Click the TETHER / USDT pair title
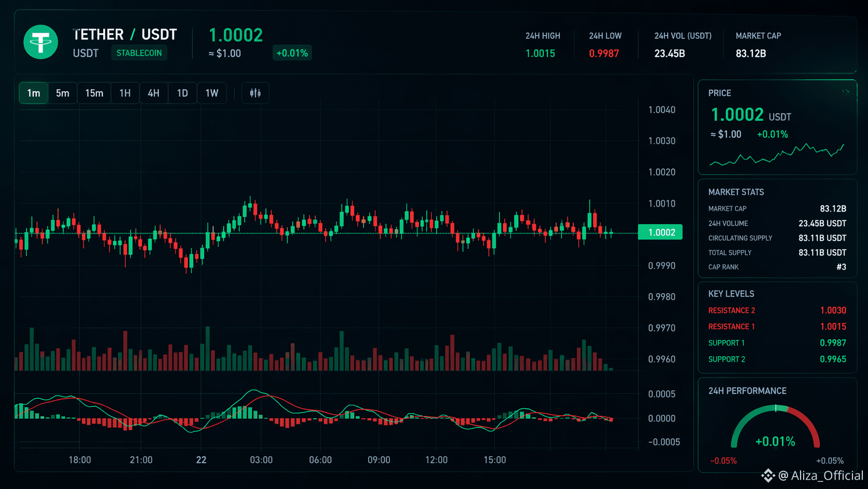The height and width of the screenshot is (489, 868). 125,34
